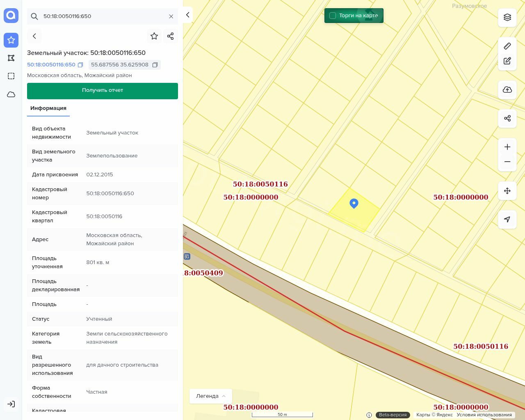
Task: Select the ruler measurement tool
Action: pyautogui.click(x=507, y=46)
